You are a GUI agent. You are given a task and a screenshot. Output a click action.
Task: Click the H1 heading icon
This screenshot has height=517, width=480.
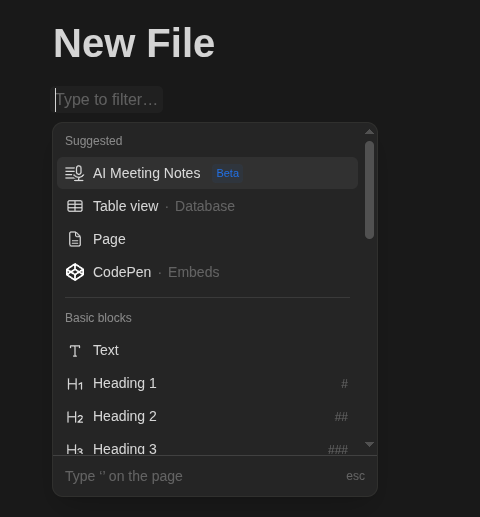75,384
